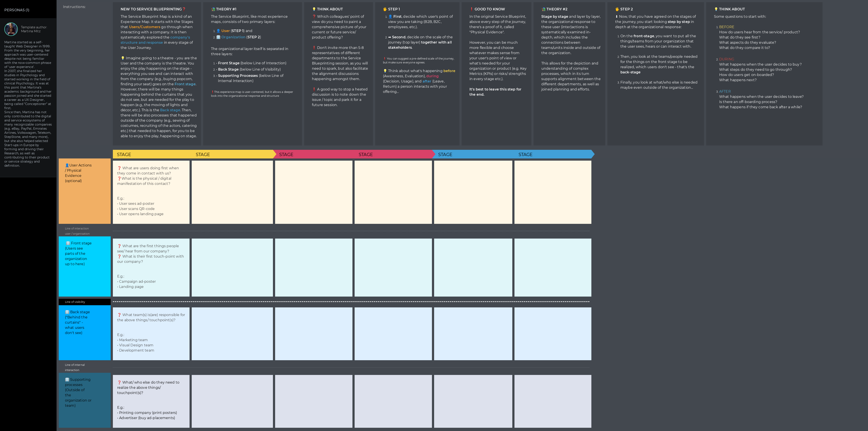The height and width of the screenshot is (431, 868).
Task: Click the person icon in User Actions label
Action: tap(67, 165)
